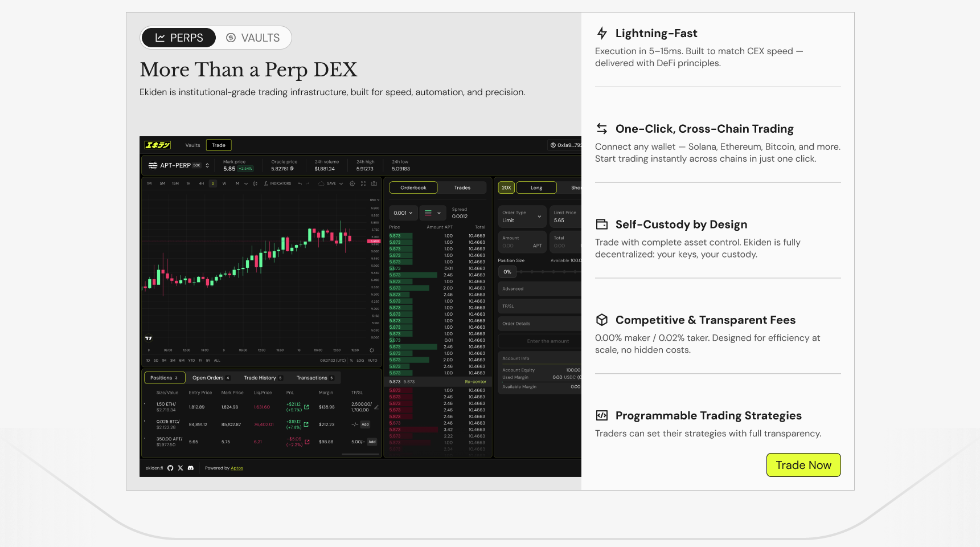This screenshot has height=547, width=980.
Task: Click the chart fullscreen icon
Action: [x=363, y=183]
